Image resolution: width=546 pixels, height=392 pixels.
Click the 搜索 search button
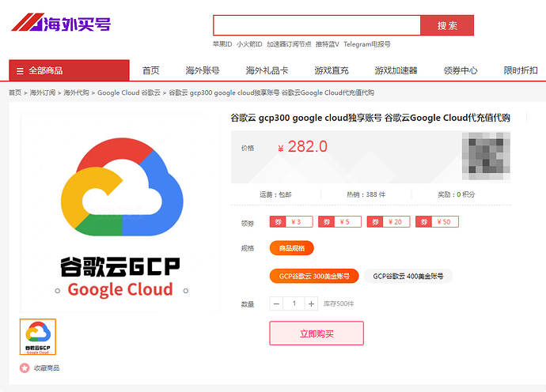[447, 25]
